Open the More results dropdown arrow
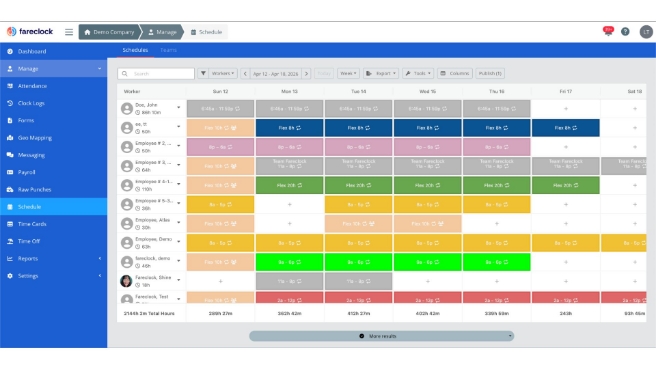The width and height of the screenshot is (656, 369). pos(510,336)
